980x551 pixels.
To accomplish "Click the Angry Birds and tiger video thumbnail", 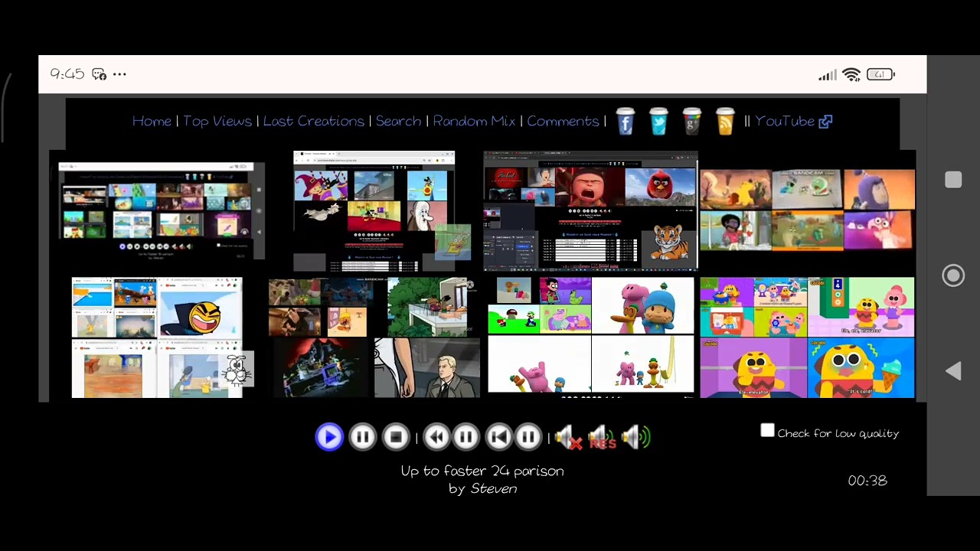I will 590,211.
